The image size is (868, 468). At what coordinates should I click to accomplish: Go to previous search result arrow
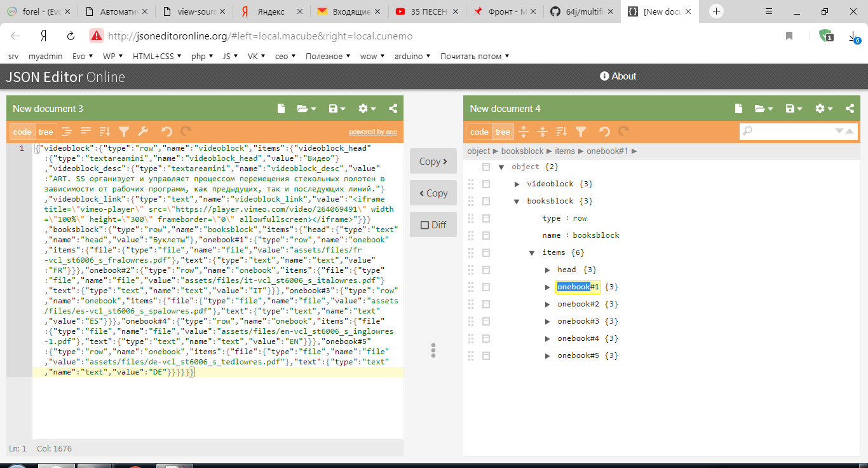(x=850, y=131)
